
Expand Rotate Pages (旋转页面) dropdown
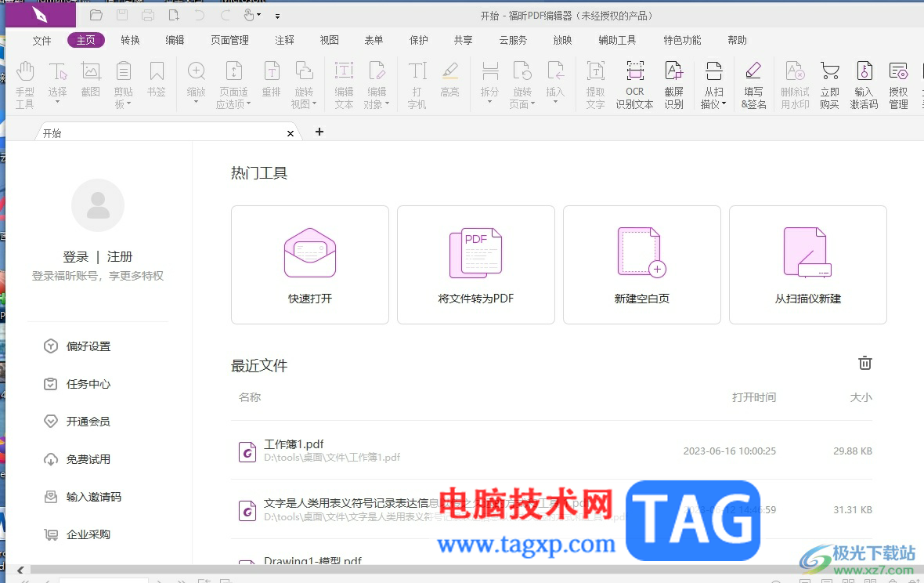[532, 103]
